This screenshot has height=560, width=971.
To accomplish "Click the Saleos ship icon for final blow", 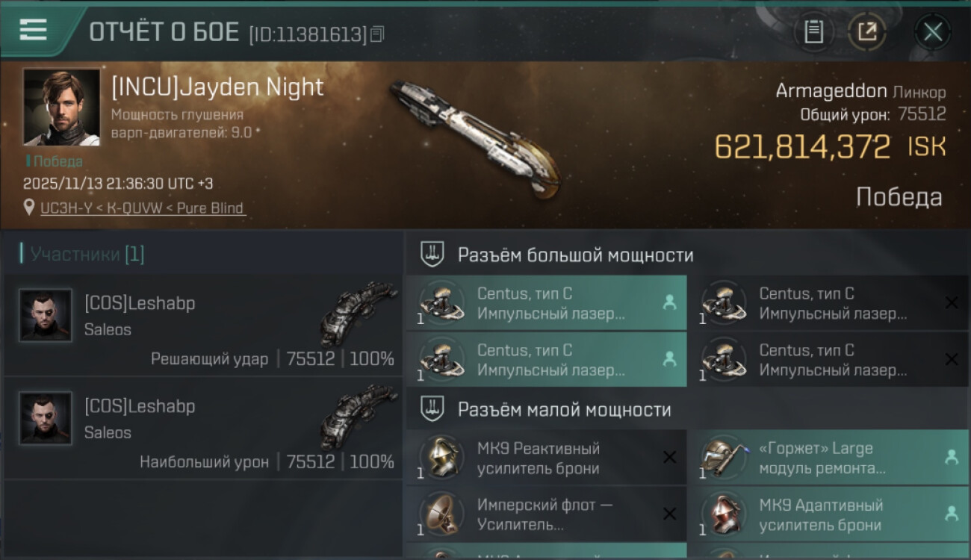I will (x=359, y=313).
